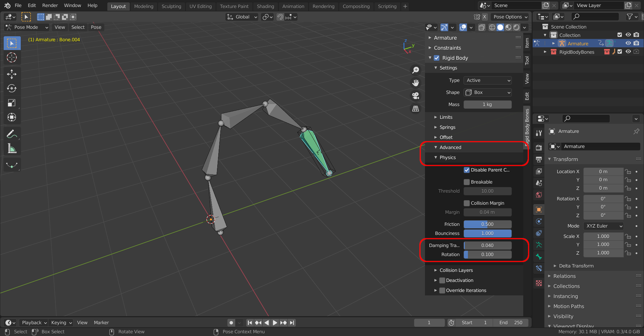Enable the Deactivation checkbox
This screenshot has height=336, width=644.
[x=442, y=280]
